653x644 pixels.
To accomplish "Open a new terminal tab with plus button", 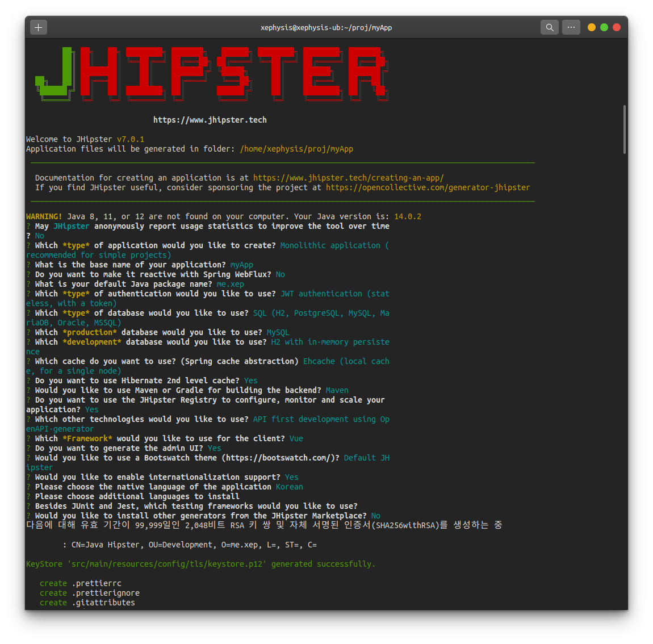I will coord(38,27).
